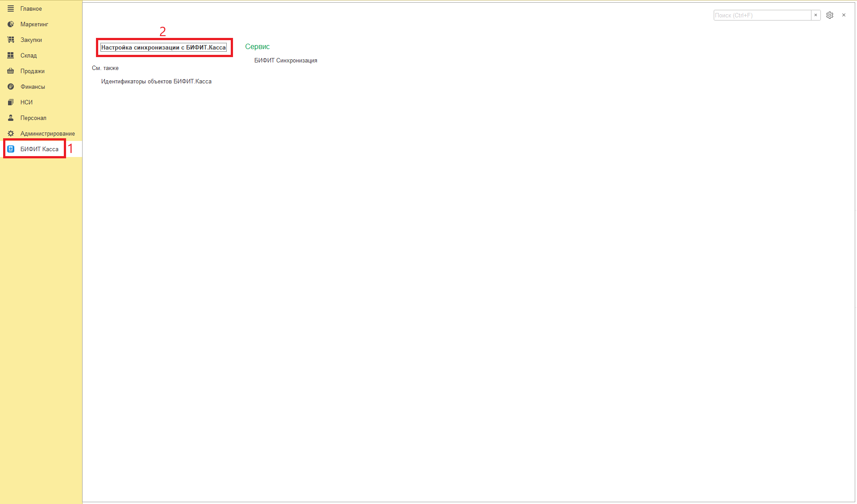Image resolution: width=857 pixels, height=504 pixels.
Task: Launch БИФИТ Синхронизация under Сервис
Action: pos(286,61)
